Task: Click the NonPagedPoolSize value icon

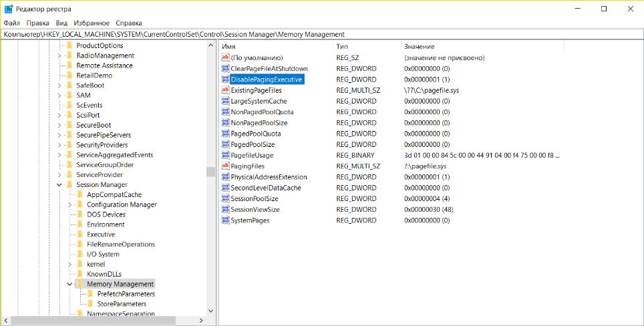Action: [x=225, y=123]
